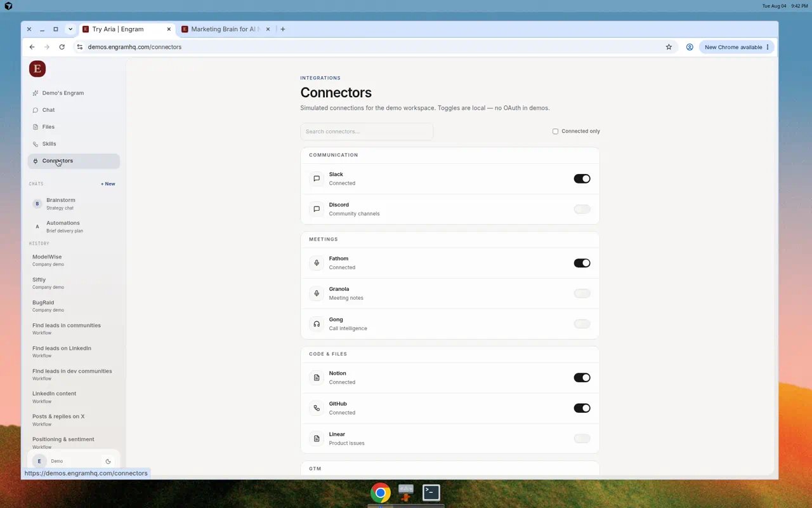Open the tab search dropdown arrow

coord(70,29)
